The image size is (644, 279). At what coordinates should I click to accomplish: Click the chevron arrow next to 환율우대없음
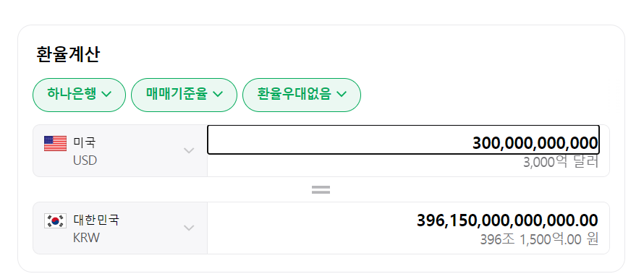(342, 95)
